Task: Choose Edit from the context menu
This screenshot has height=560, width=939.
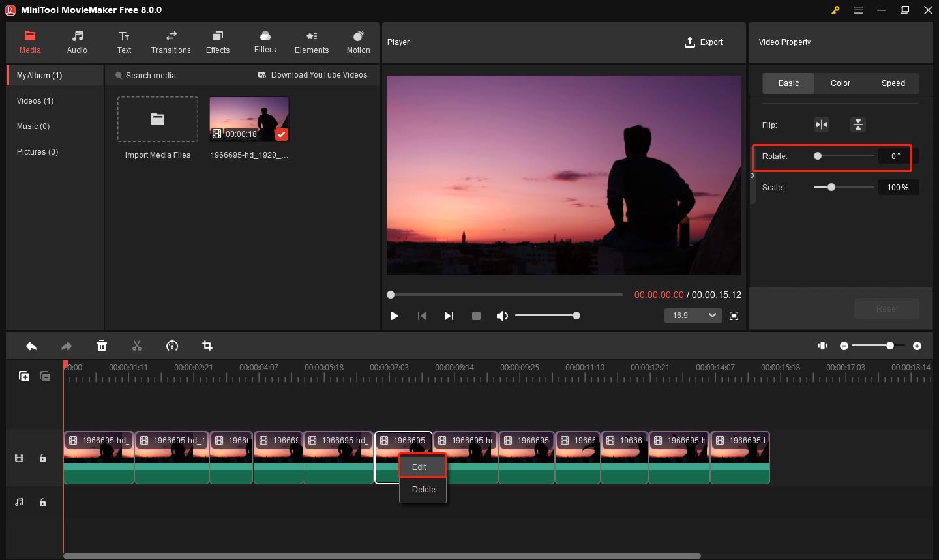Action: point(423,467)
